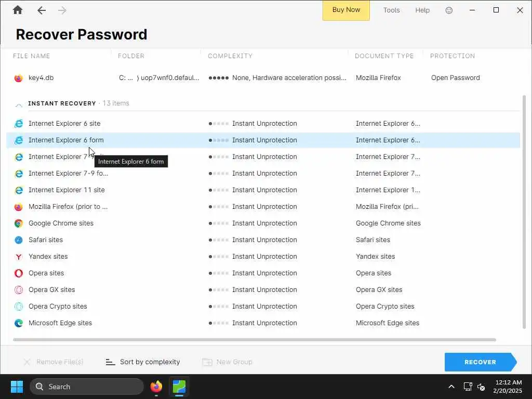532x399 pixels.
Task: Go to the Home screen icon
Action: click(x=18, y=10)
